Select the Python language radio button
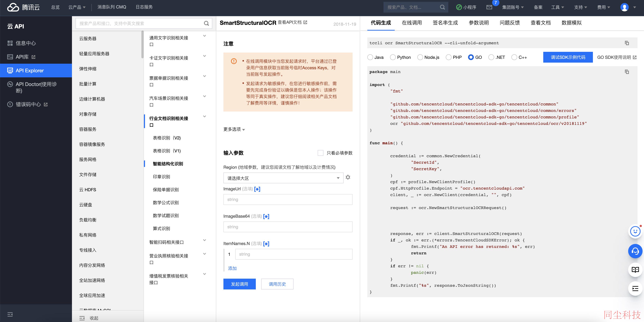This screenshot has width=644, height=322. 393,57
